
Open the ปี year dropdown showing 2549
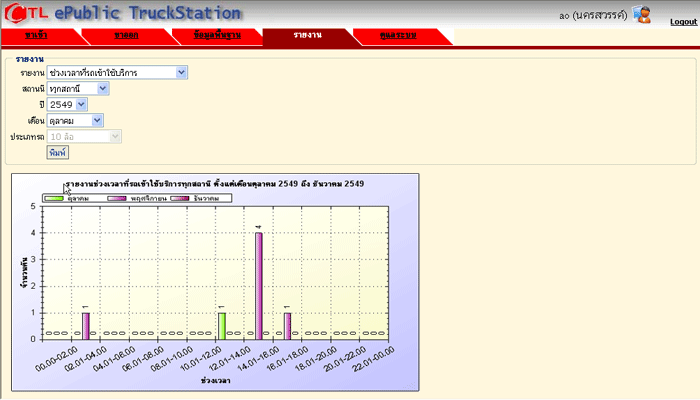click(67, 104)
